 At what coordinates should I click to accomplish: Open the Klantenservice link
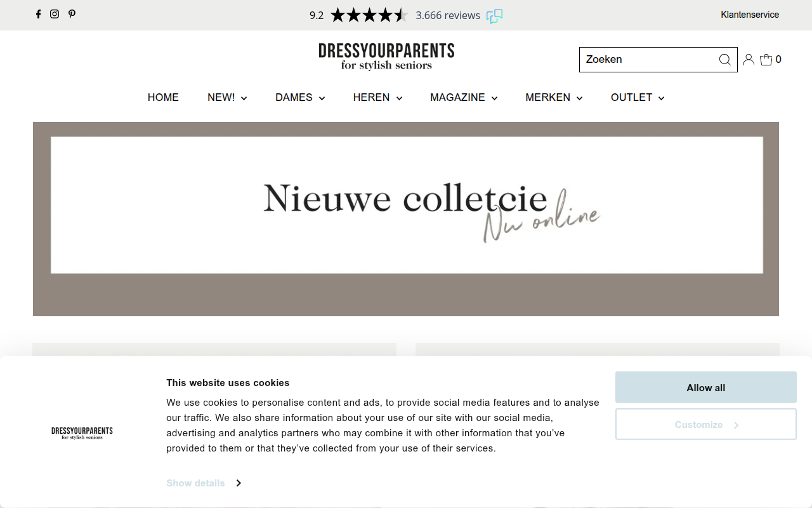pos(750,15)
